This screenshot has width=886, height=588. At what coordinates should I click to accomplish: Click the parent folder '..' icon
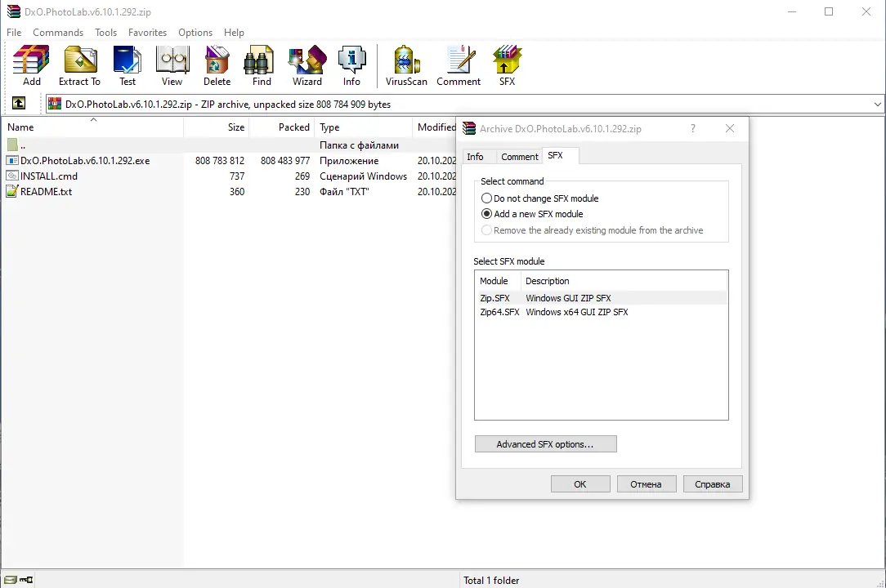pos(12,145)
